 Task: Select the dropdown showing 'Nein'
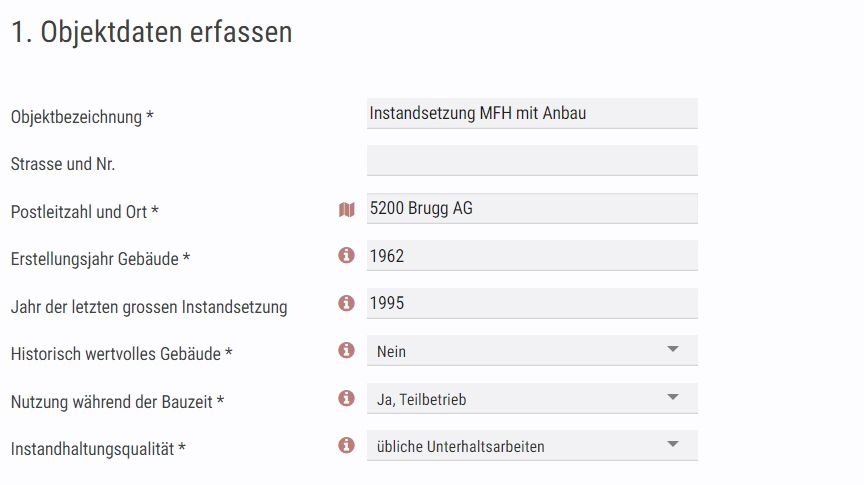click(532, 351)
